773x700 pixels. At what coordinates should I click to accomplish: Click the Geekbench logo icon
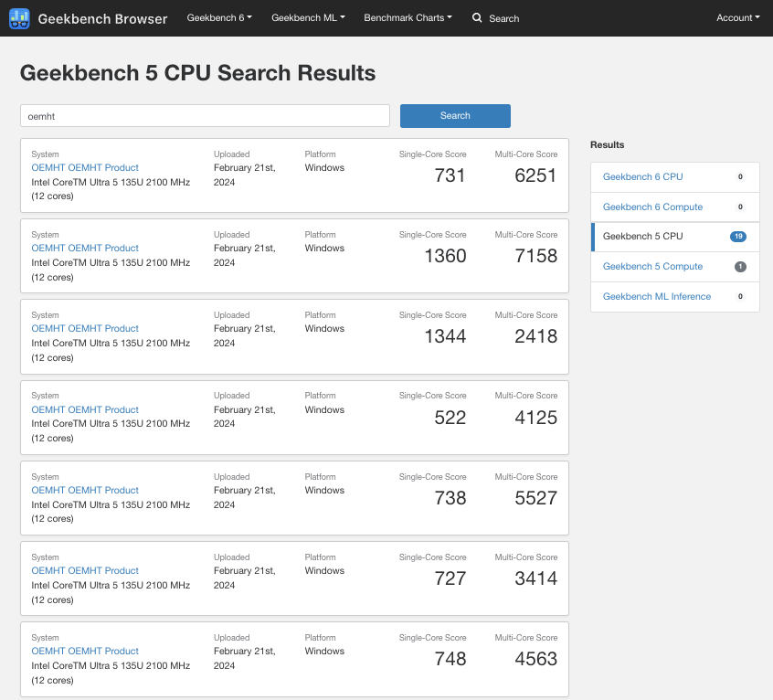click(19, 18)
